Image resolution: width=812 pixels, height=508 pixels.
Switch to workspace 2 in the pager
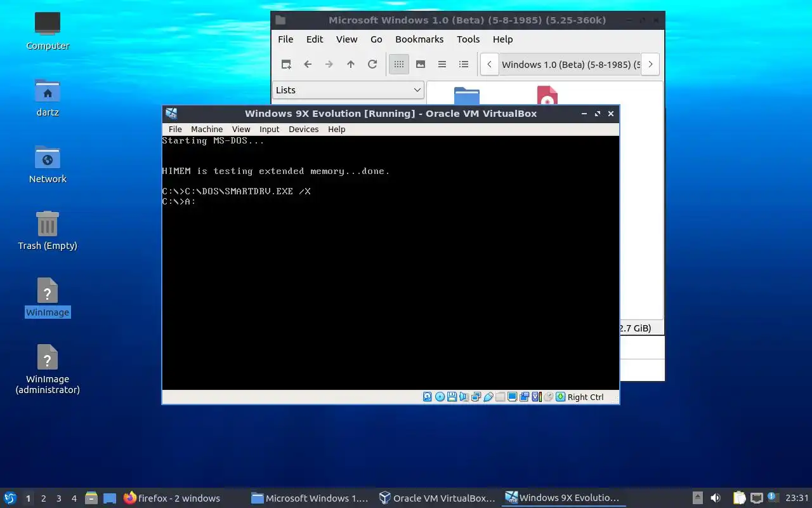point(44,498)
